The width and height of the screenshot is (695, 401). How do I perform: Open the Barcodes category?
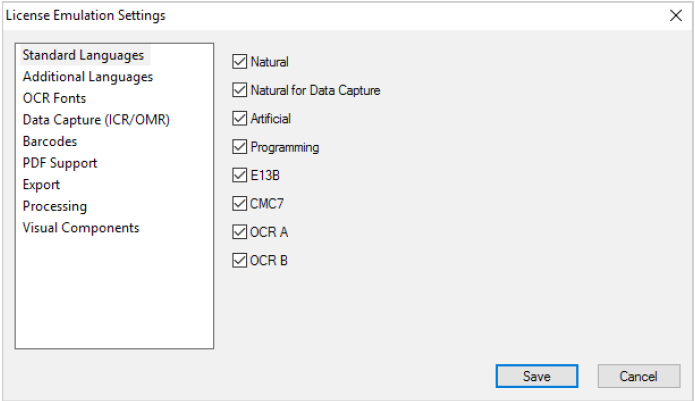click(50, 141)
